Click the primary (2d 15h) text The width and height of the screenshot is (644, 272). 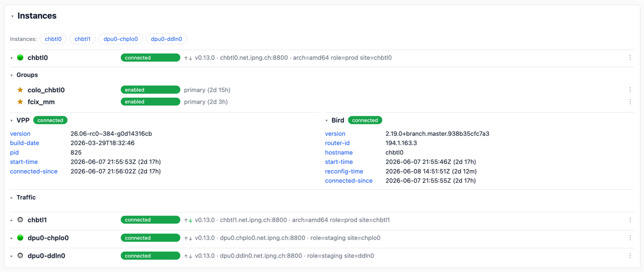(207, 90)
